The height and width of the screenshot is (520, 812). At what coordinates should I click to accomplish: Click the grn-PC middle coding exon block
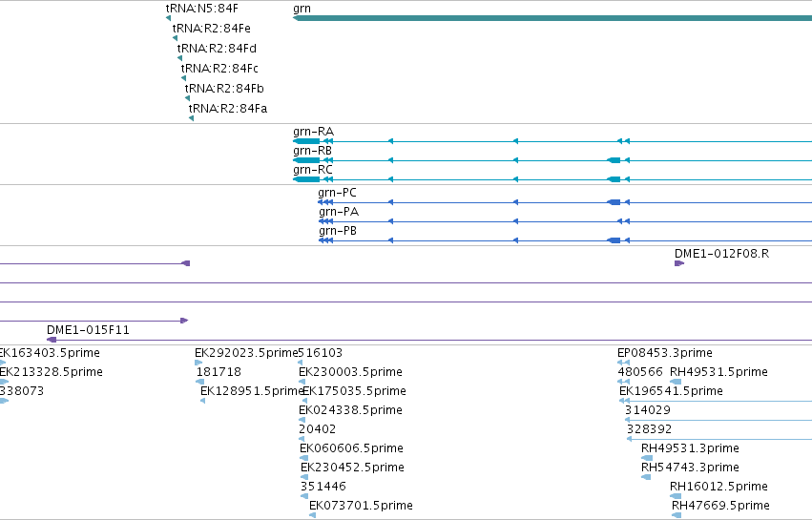pyautogui.click(x=614, y=202)
